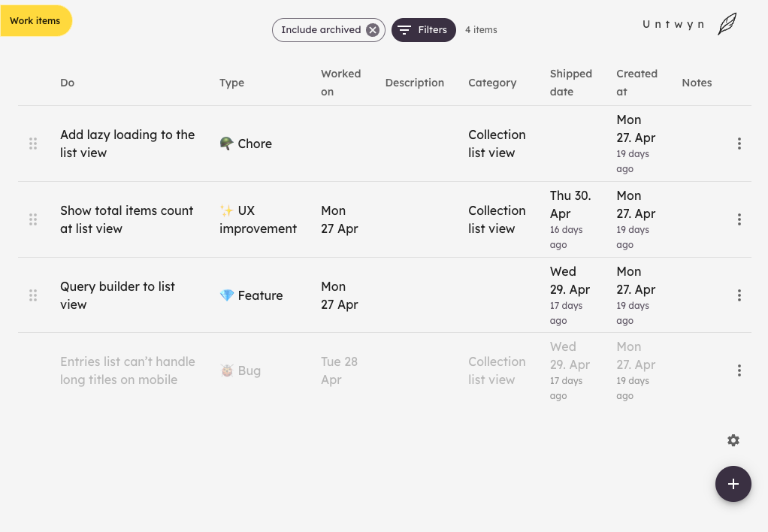Click the Untwyn brand name

coord(673,24)
